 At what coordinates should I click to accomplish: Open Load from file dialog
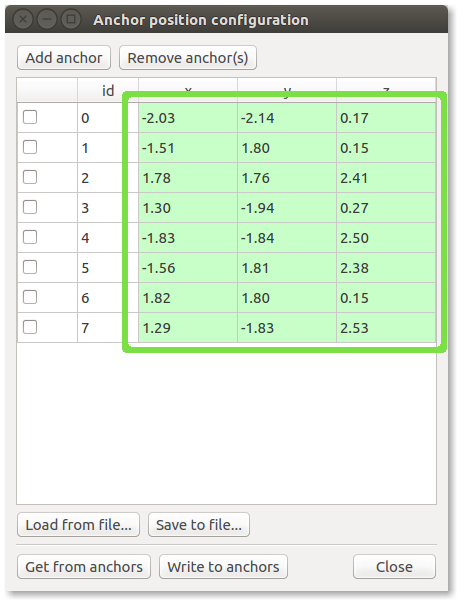78,525
